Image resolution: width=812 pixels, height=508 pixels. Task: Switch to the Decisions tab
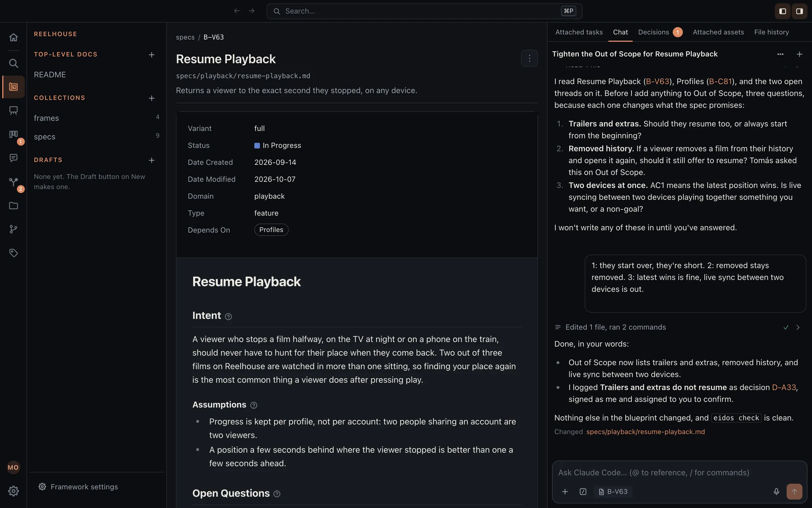(x=660, y=32)
